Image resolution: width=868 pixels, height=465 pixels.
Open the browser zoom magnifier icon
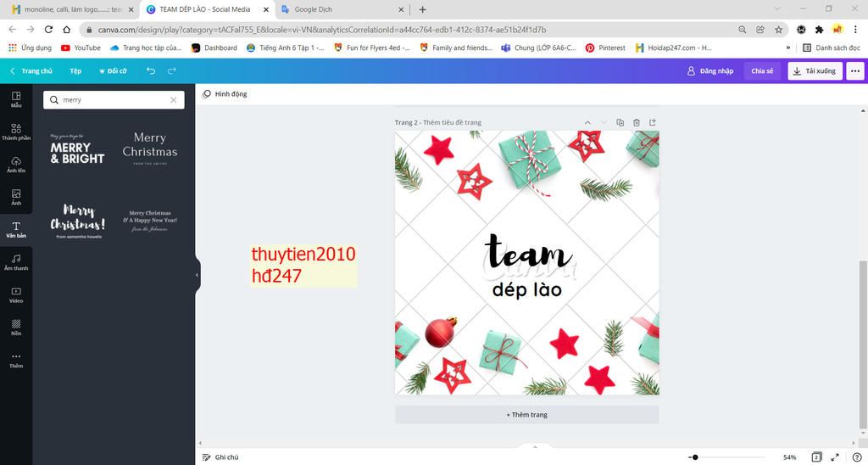pos(743,30)
